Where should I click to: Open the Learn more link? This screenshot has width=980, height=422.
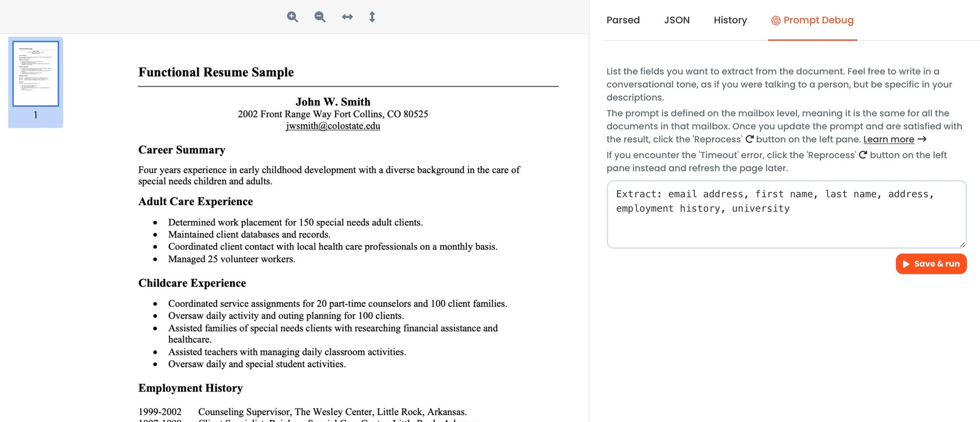point(888,140)
